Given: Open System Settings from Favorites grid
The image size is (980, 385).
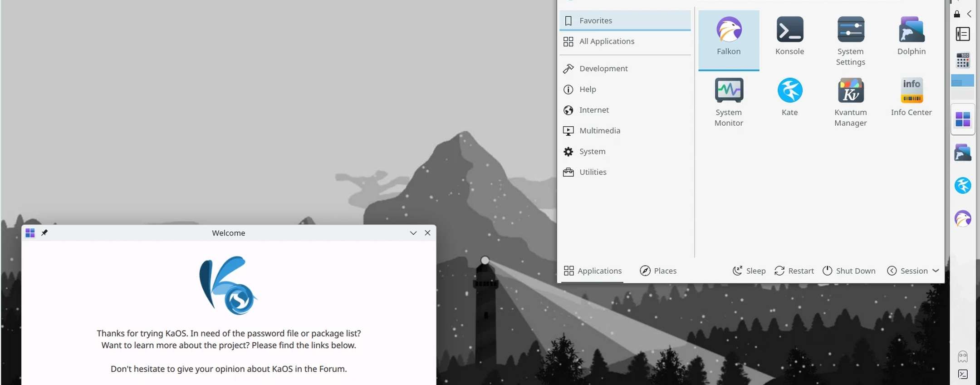Looking at the screenshot, I should pos(850,40).
